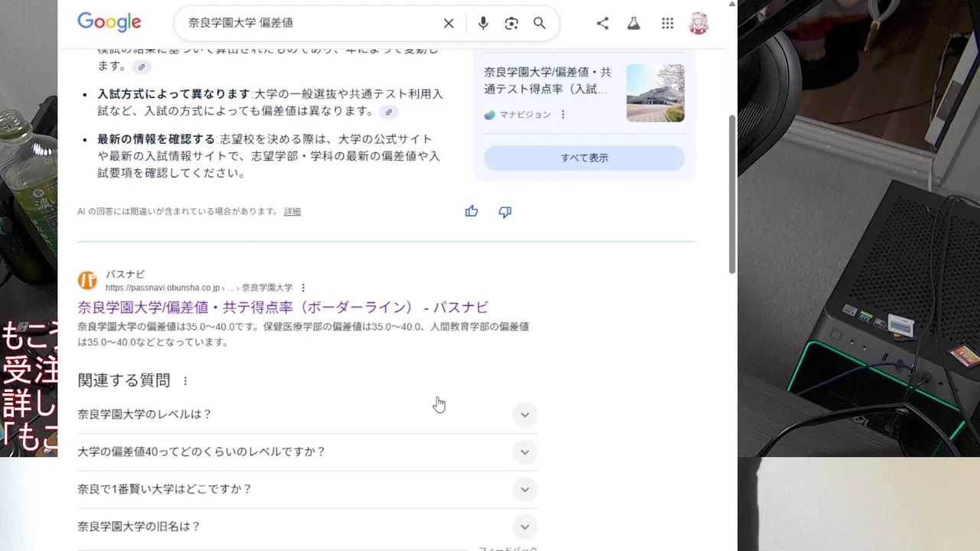Open Search Labs flask icon
Image resolution: width=980 pixels, height=551 pixels.
coord(633,23)
